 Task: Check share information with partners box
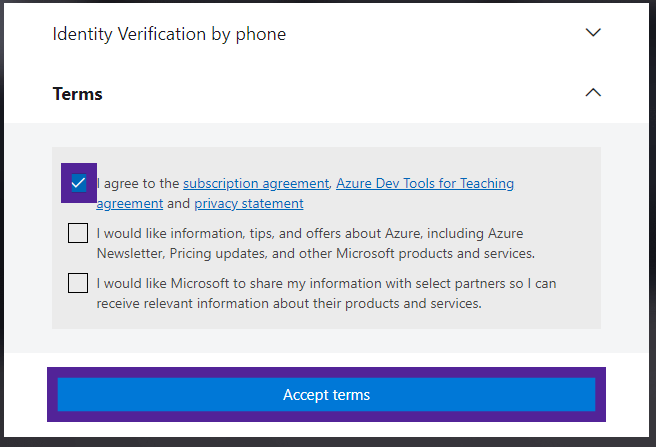click(x=78, y=283)
